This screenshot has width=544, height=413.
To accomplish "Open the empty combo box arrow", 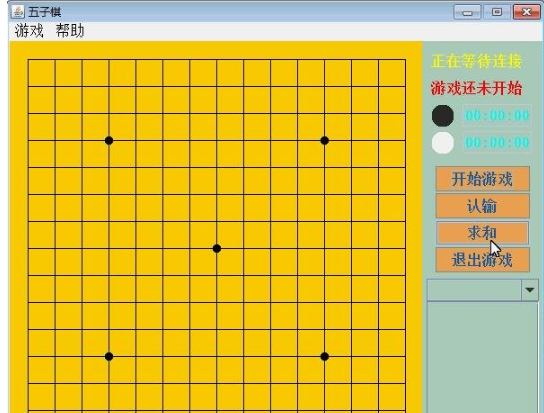I will (529, 290).
